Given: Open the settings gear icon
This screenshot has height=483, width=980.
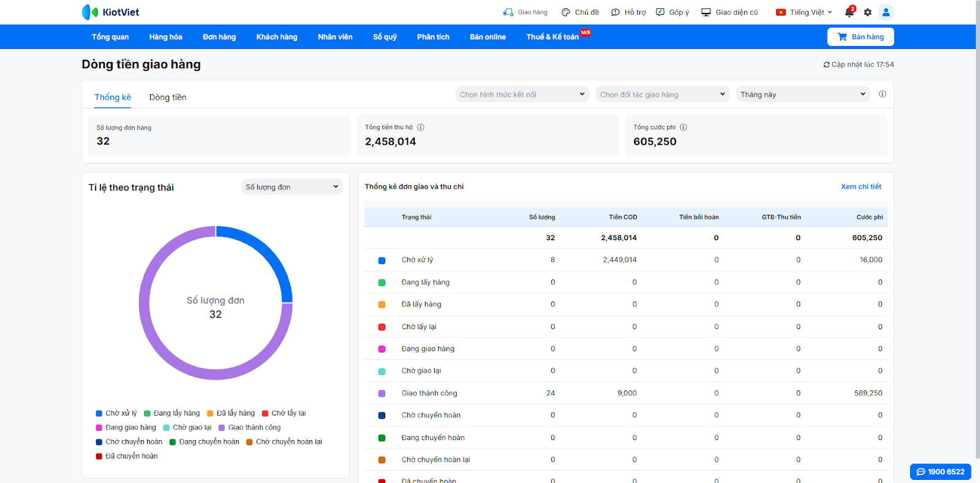Looking at the screenshot, I should pyautogui.click(x=867, y=12).
